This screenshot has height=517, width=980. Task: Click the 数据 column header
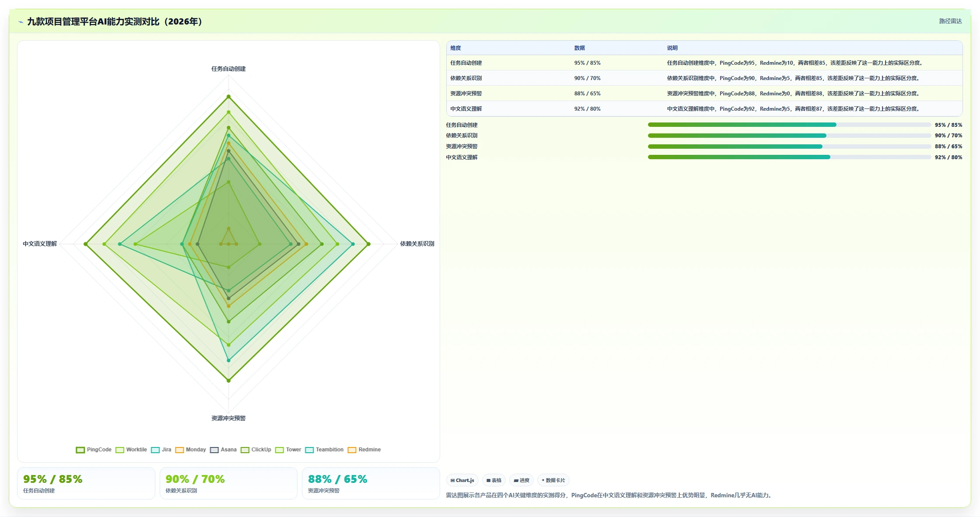pos(579,48)
